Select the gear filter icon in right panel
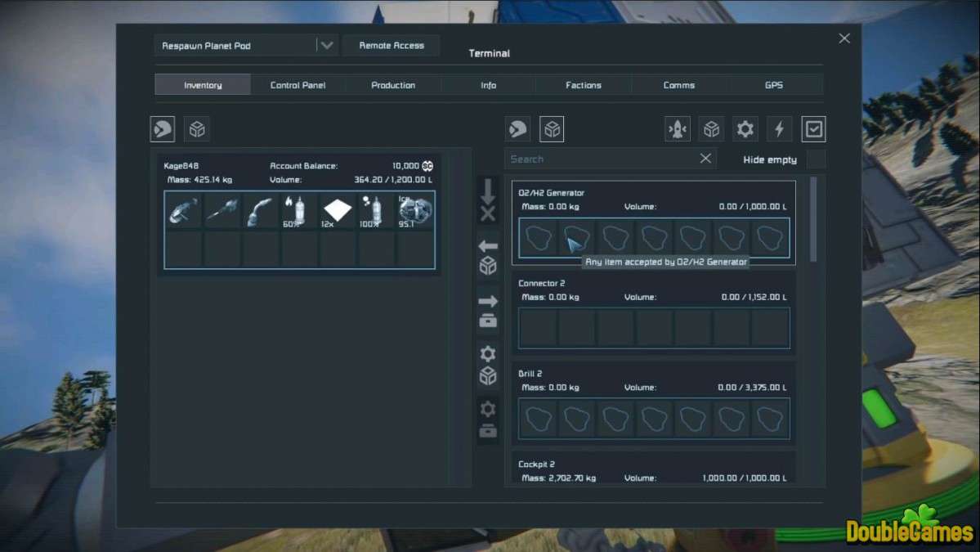 (x=745, y=128)
